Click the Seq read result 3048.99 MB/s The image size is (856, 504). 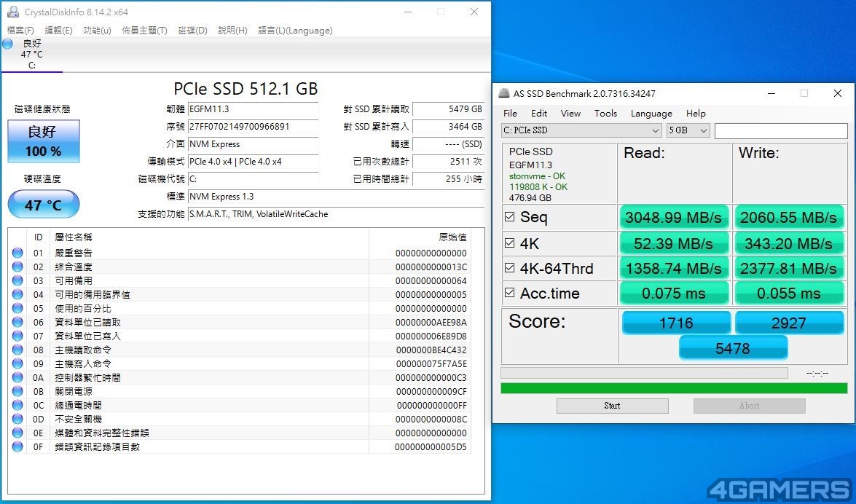coord(674,217)
